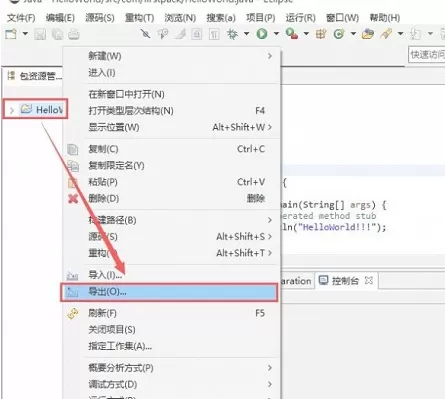Viewport: 445px width, 399px height.
Task: Click the Search flashlight toolbar icon
Action: [x=386, y=34]
